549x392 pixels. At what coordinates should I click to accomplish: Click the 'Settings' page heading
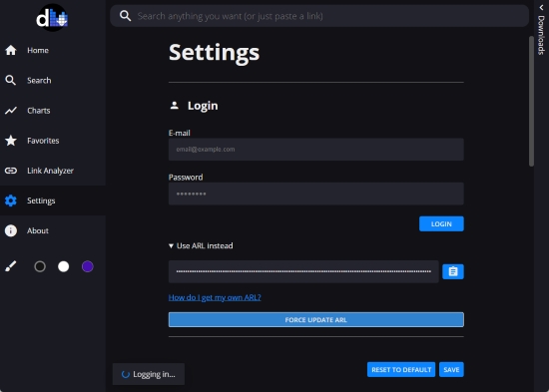coord(214,53)
